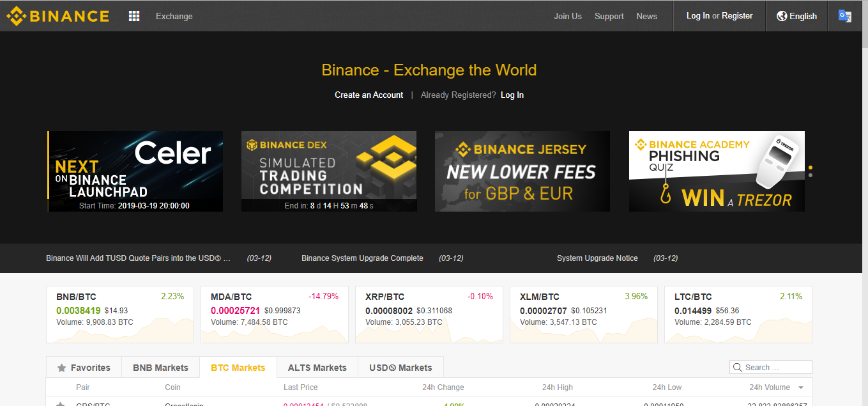Switch to the Favorites tab
This screenshot has width=868, height=406.
pyautogui.click(x=84, y=368)
